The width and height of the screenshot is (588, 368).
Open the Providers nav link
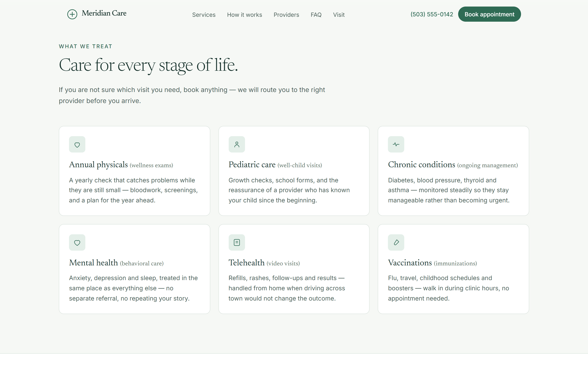[x=286, y=15]
